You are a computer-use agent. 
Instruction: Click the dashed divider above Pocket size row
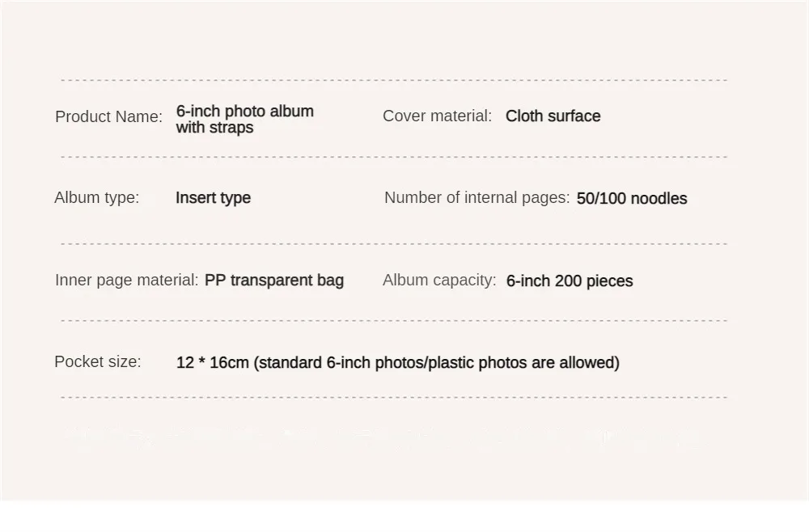coord(394,320)
